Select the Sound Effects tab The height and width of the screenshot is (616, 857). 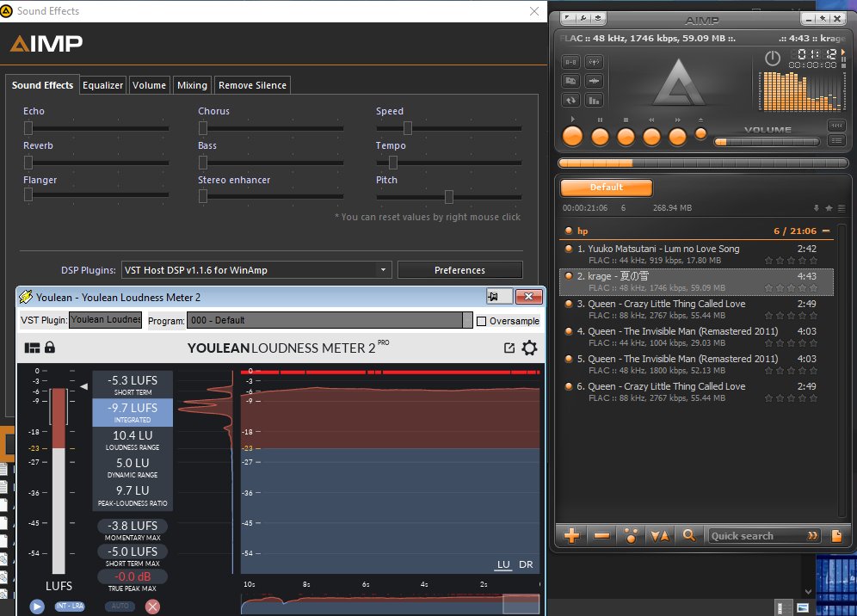pyautogui.click(x=43, y=85)
